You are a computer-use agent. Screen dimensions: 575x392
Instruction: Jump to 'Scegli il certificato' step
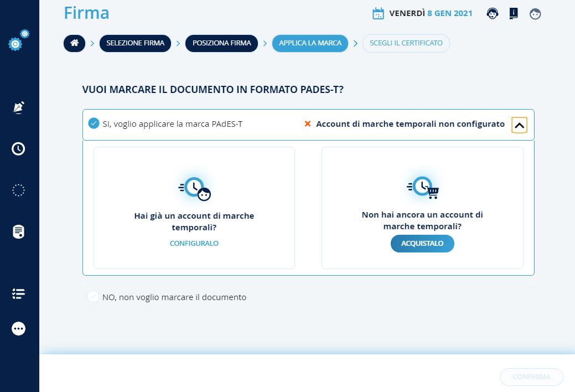coord(406,43)
